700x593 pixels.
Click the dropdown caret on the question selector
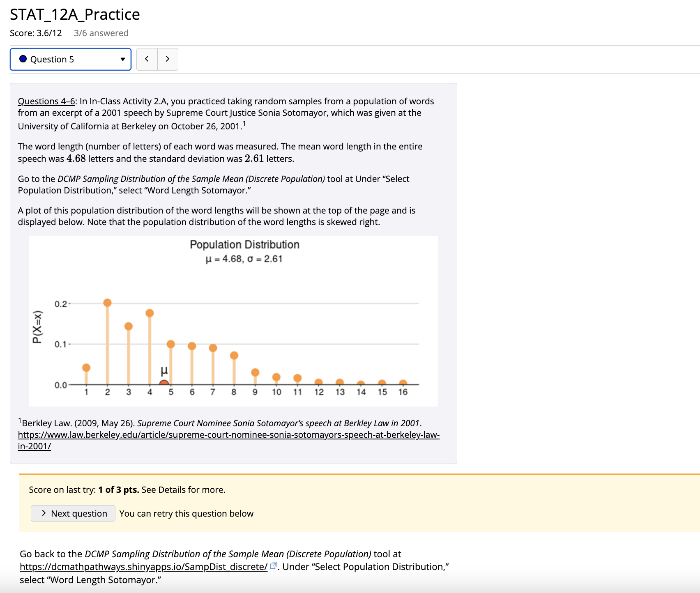pyautogui.click(x=122, y=59)
